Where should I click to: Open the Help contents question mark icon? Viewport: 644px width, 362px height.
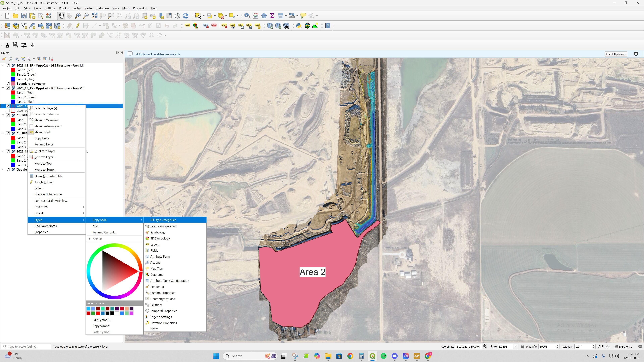328,25
